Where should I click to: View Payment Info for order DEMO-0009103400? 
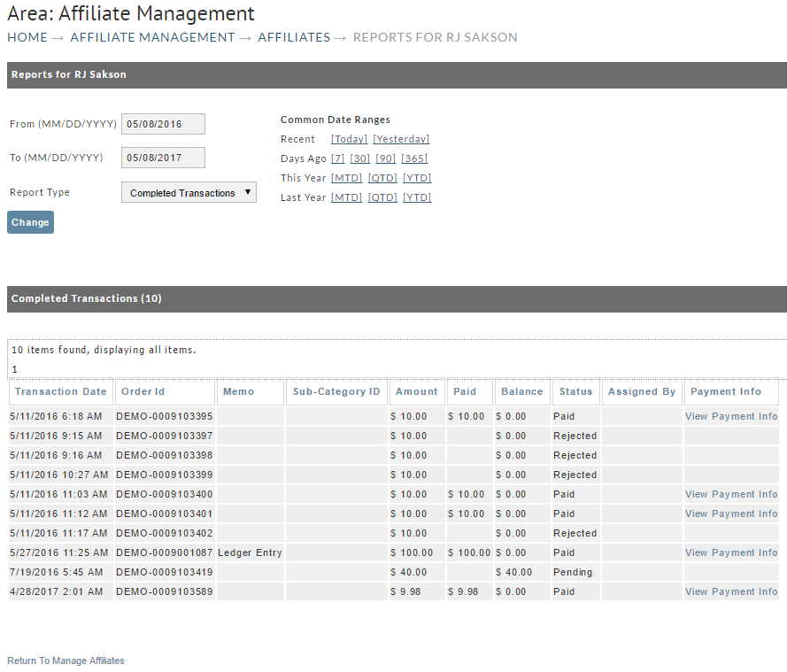tap(731, 494)
